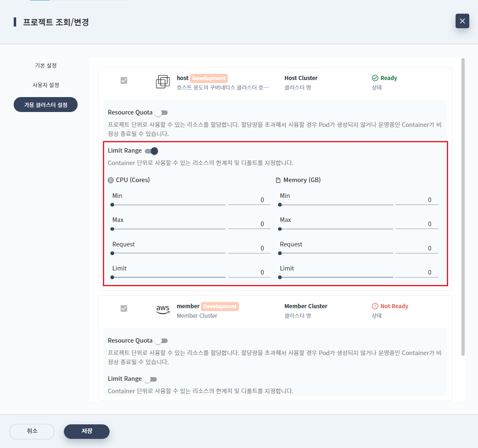This screenshot has width=478, height=448.
Task: Click the Member Cluster name heading
Action: pyautogui.click(x=306, y=306)
